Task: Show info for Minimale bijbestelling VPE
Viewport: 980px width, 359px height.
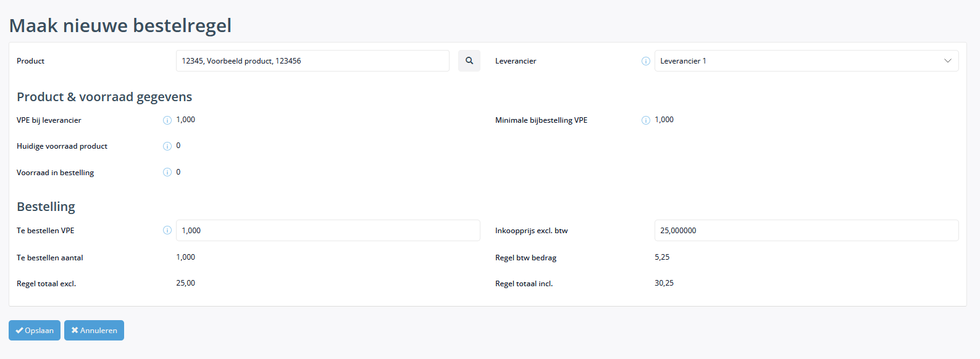Action: (x=646, y=120)
